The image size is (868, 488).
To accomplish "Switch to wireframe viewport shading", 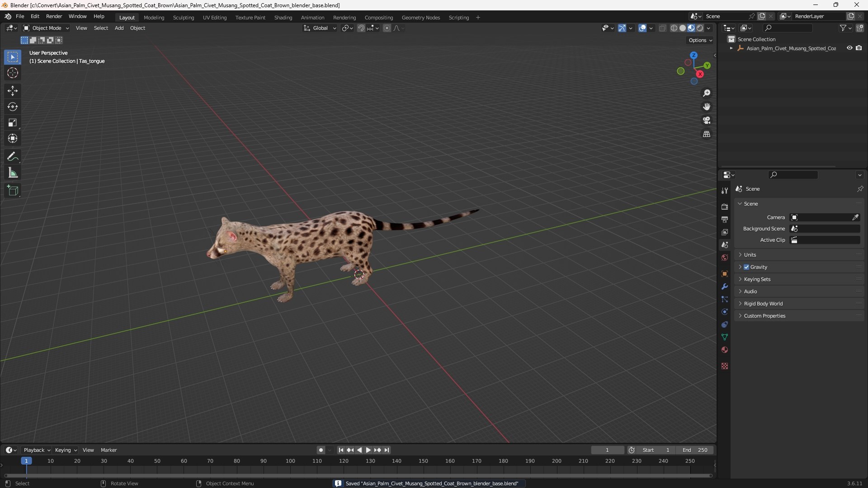I will pos(674,28).
